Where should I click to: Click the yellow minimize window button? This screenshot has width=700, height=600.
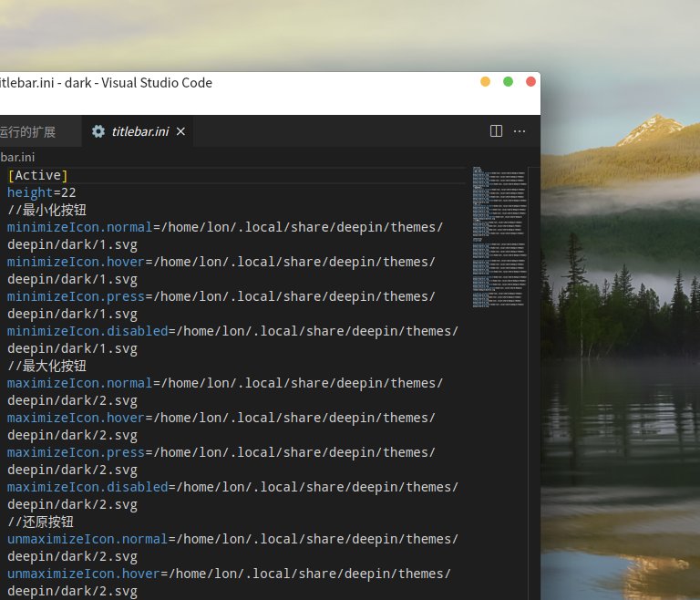coord(485,82)
